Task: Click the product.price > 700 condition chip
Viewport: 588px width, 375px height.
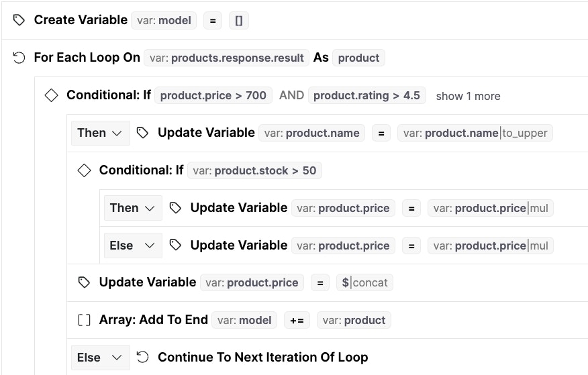Action: [213, 95]
